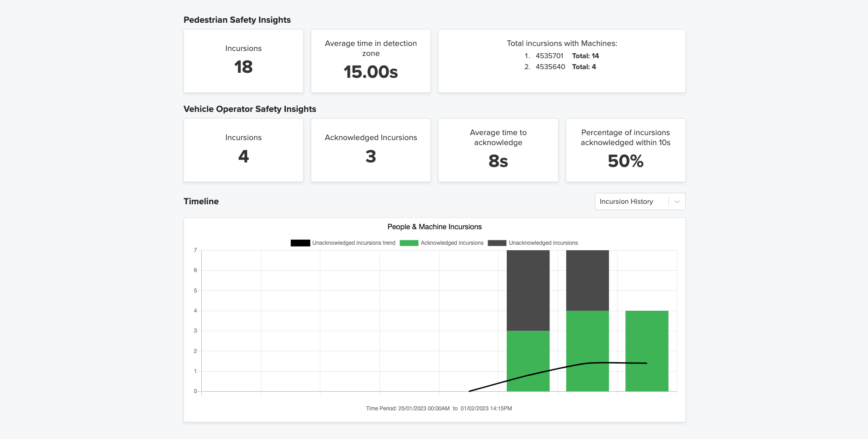Select the Vehicle Operator Incursions card showing 4
The width and height of the screenshot is (868, 439).
(x=243, y=150)
